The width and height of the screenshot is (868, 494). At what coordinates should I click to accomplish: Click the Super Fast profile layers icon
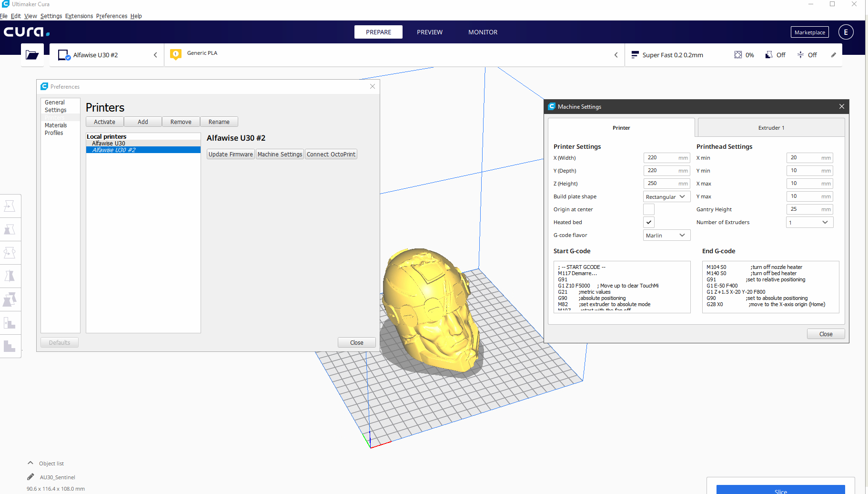635,55
